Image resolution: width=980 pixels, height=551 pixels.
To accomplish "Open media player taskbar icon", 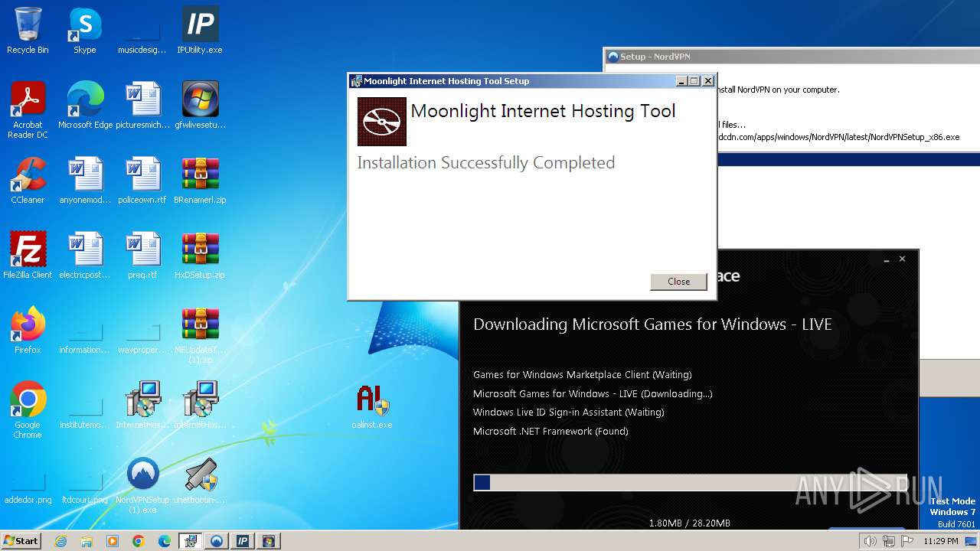I will coord(113,541).
